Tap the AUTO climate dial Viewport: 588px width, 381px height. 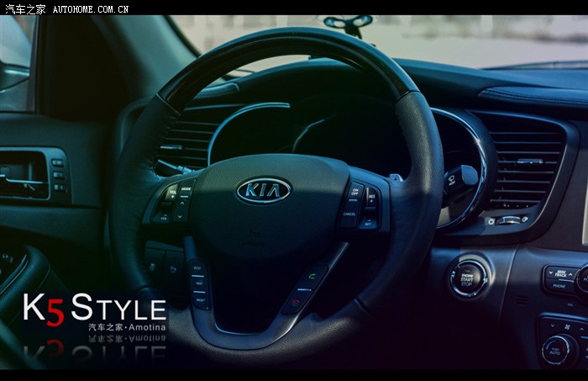pos(555,351)
